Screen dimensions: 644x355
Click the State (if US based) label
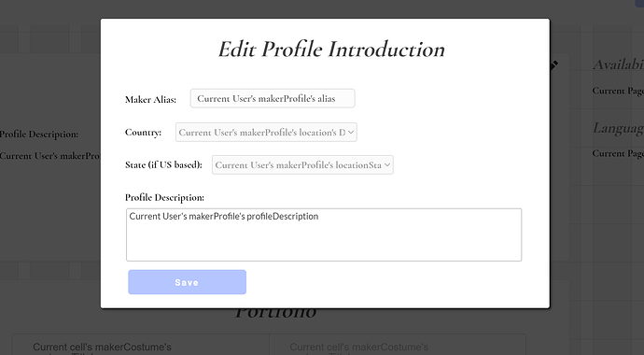(x=163, y=164)
